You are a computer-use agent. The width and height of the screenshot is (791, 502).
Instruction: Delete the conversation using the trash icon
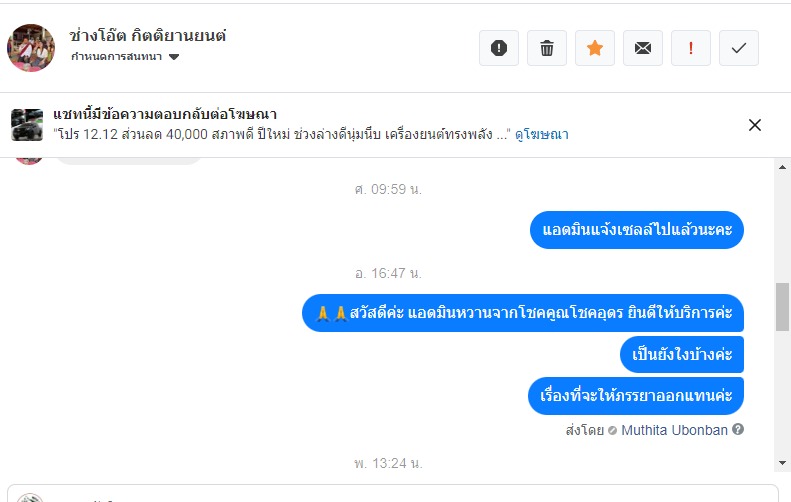(x=547, y=48)
